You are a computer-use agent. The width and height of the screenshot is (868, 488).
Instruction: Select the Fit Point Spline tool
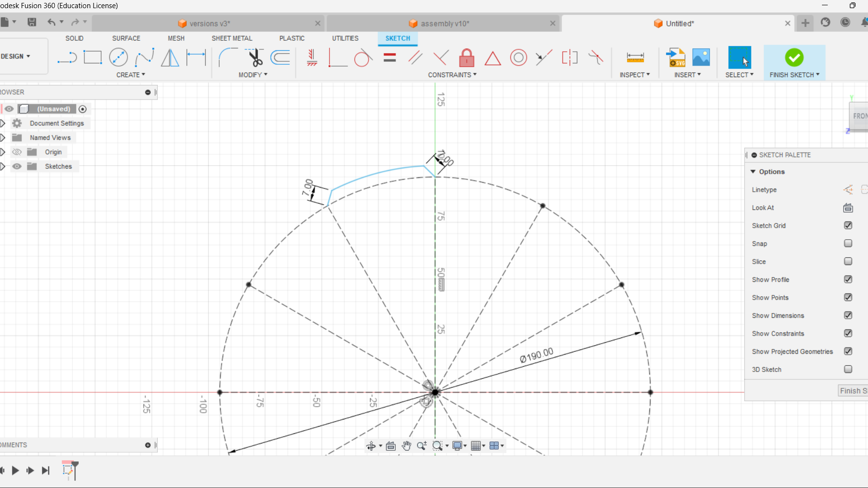144,58
